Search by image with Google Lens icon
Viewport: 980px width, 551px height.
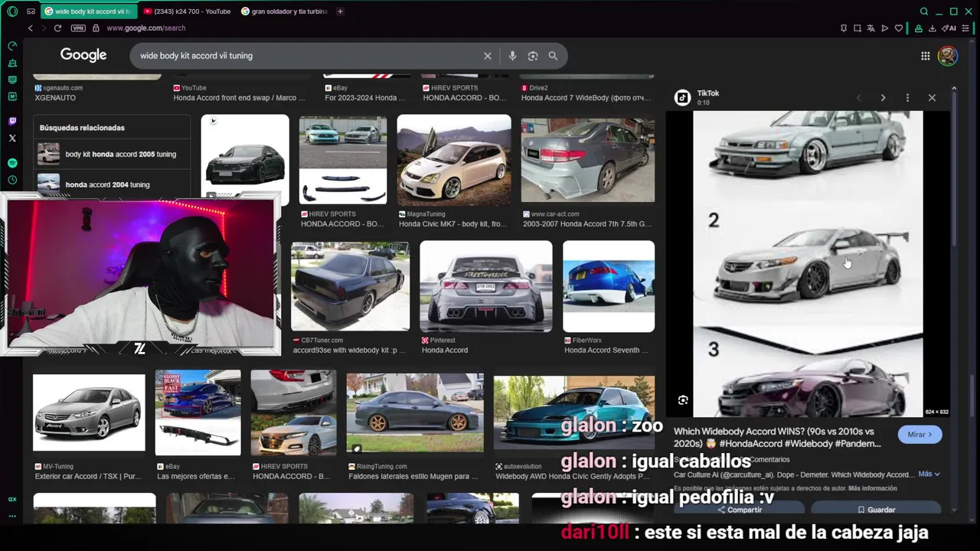pyautogui.click(x=533, y=56)
